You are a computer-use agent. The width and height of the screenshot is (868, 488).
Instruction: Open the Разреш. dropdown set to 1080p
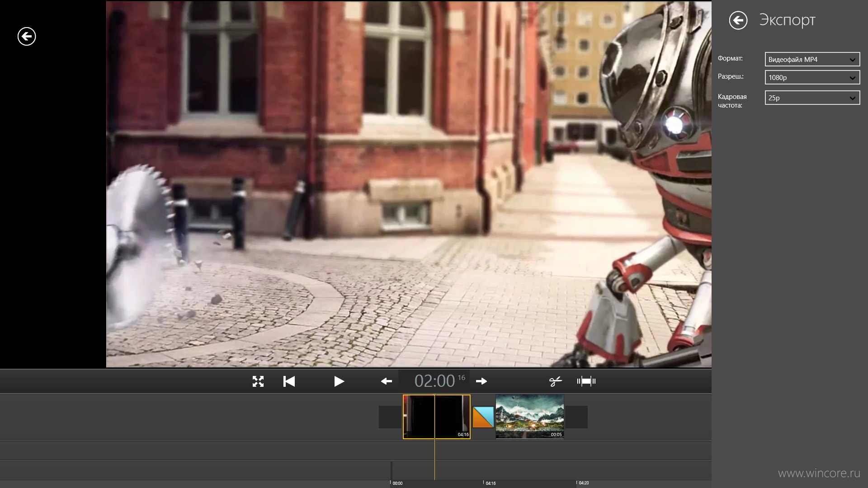[x=812, y=77]
